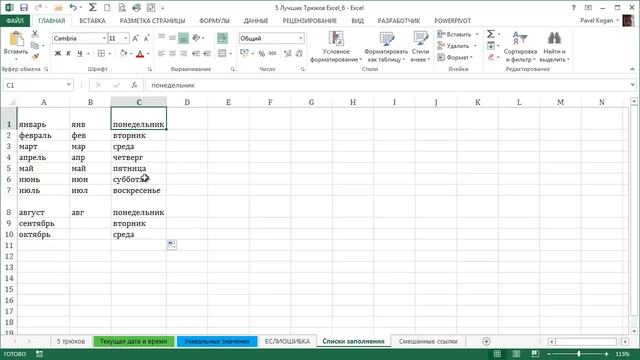Click the vertical scrollbar down arrow
The width and height of the screenshot is (640, 360).
click(633, 331)
